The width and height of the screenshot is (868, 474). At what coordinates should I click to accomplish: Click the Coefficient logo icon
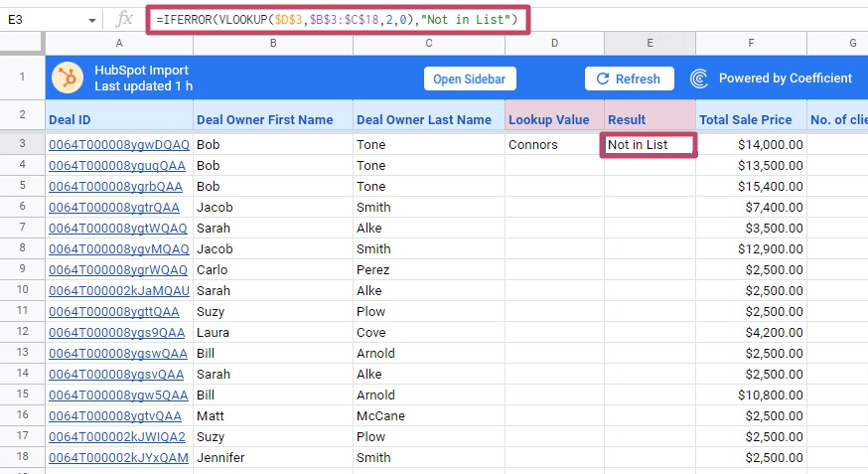tap(700, 79)
